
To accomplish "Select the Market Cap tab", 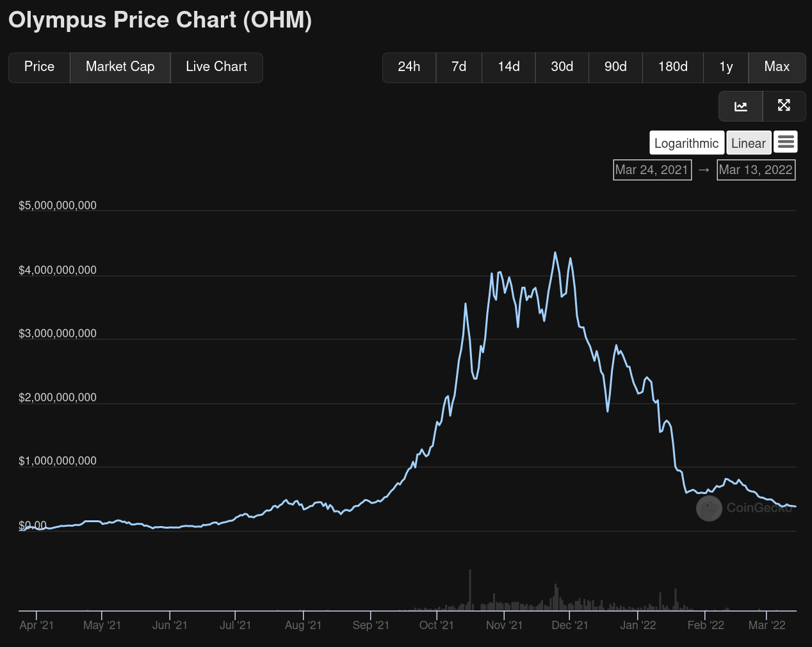I will 120,67.
